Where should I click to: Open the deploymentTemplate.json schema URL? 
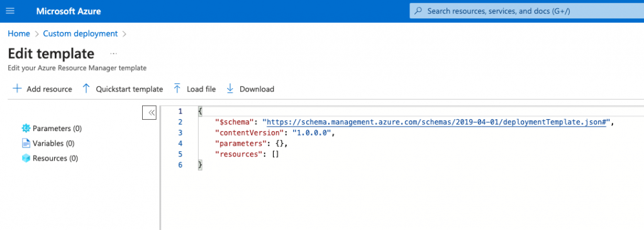click(436, 122)
